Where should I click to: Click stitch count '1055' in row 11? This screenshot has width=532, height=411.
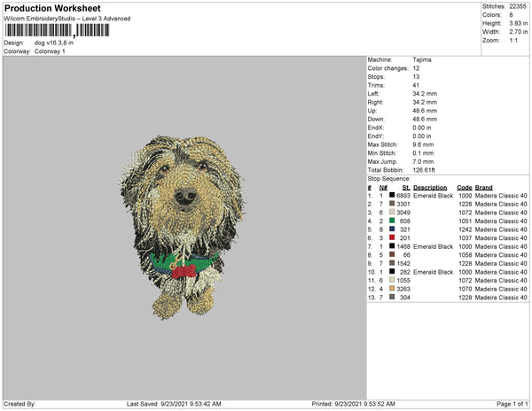(x=403, y=280)
